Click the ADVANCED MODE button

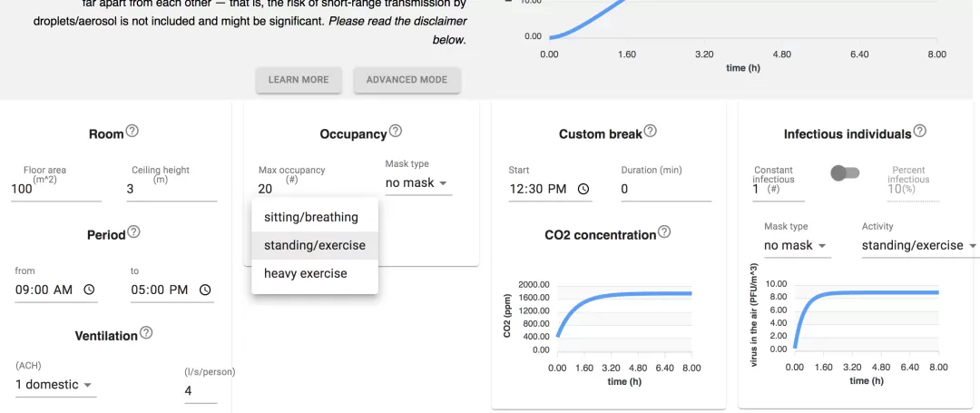[407, 80]
